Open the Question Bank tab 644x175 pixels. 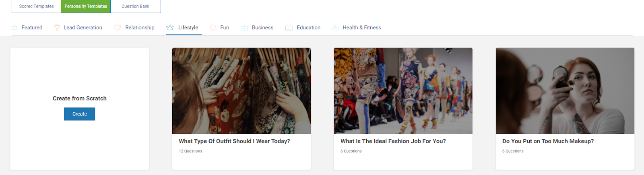pos(135,6)
